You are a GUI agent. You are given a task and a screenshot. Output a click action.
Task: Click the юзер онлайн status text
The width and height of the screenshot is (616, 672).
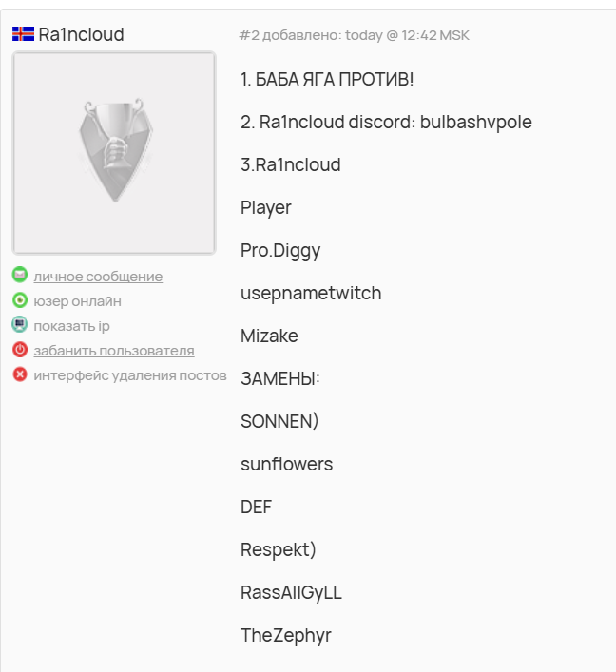tap(78, 301)
